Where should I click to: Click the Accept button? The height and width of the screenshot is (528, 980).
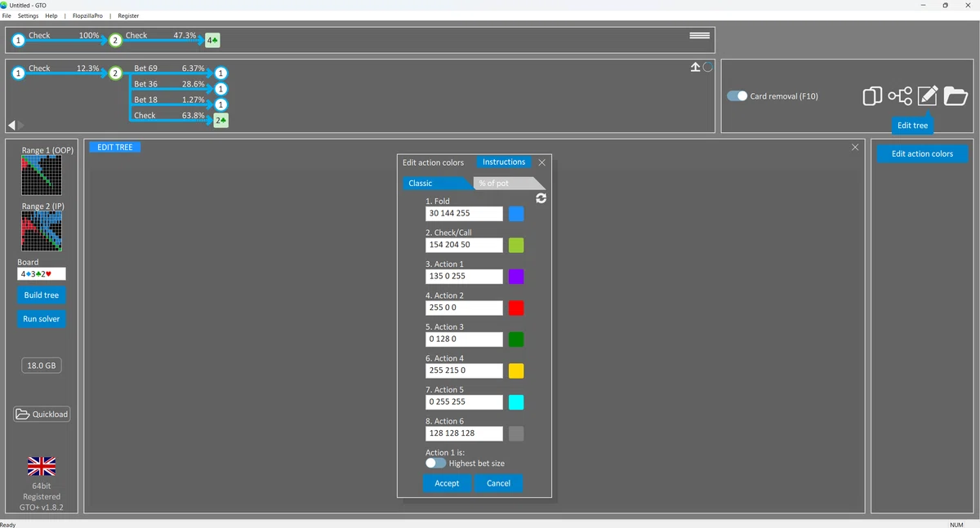[x=447, y=483]
